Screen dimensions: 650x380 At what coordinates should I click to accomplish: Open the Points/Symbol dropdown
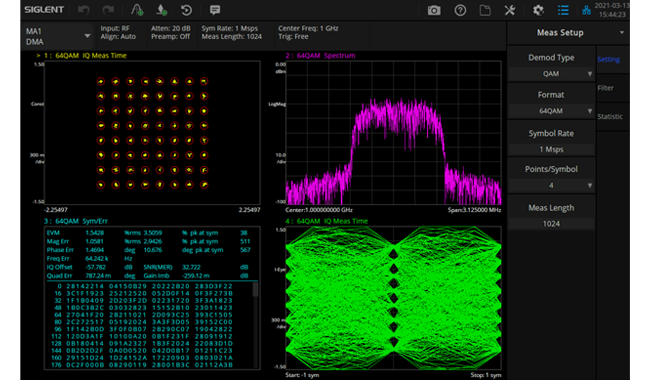(551, 186)
